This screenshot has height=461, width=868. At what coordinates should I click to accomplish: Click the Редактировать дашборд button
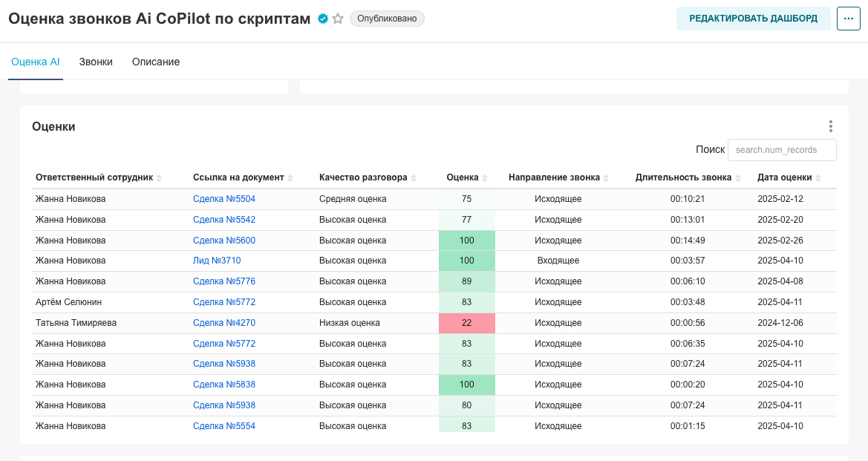754,19
